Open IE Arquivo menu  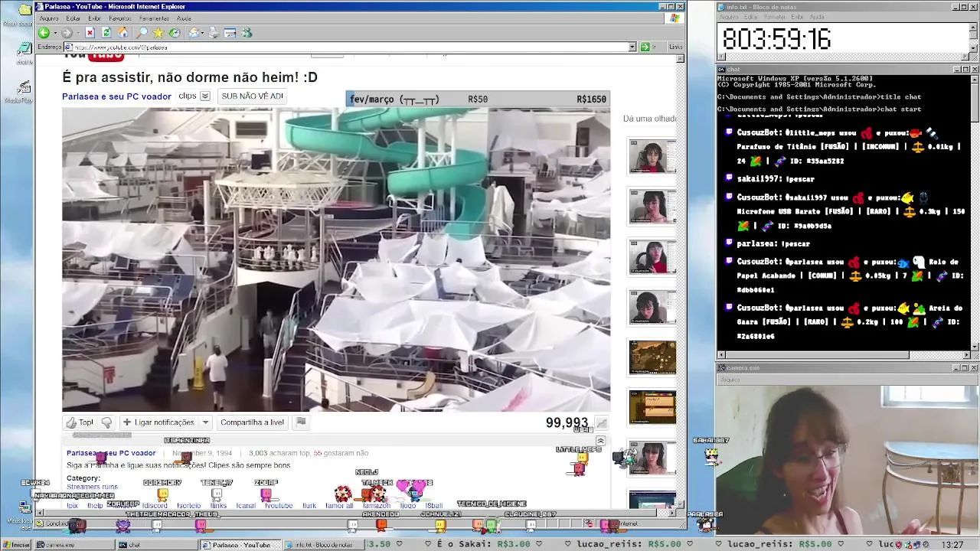coord(49,18)
